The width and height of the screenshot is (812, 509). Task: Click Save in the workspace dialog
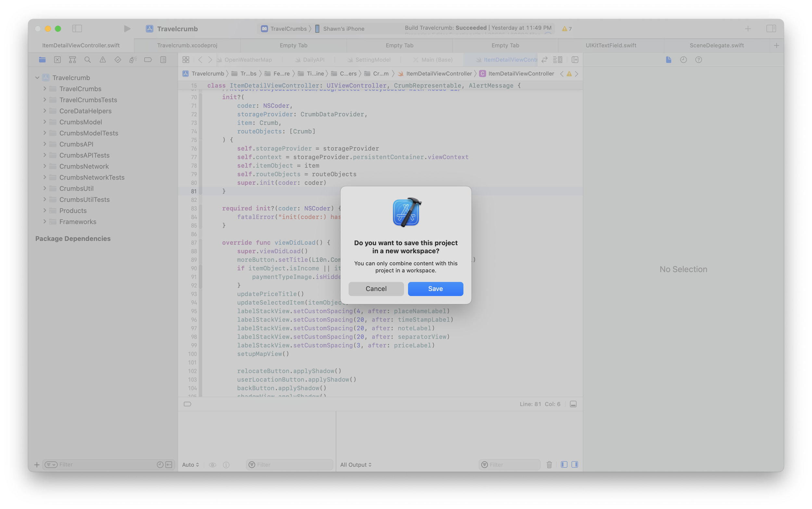435,289
